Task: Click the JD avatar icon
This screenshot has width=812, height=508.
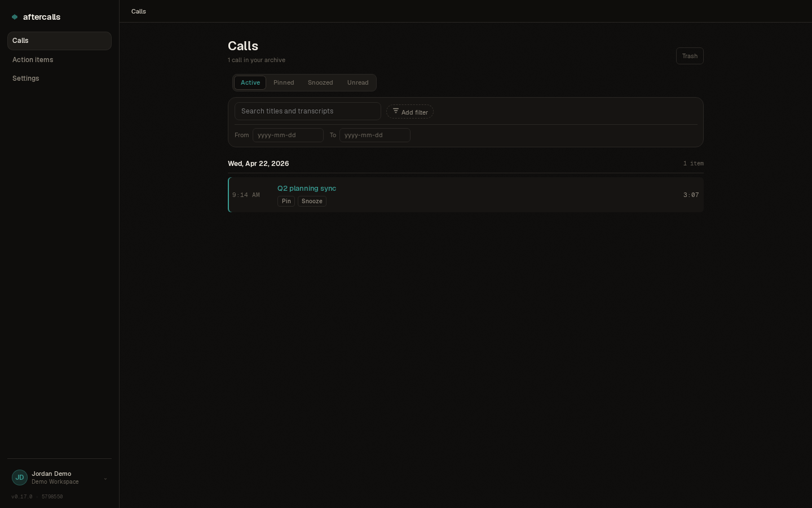Action: pos(20,478)
